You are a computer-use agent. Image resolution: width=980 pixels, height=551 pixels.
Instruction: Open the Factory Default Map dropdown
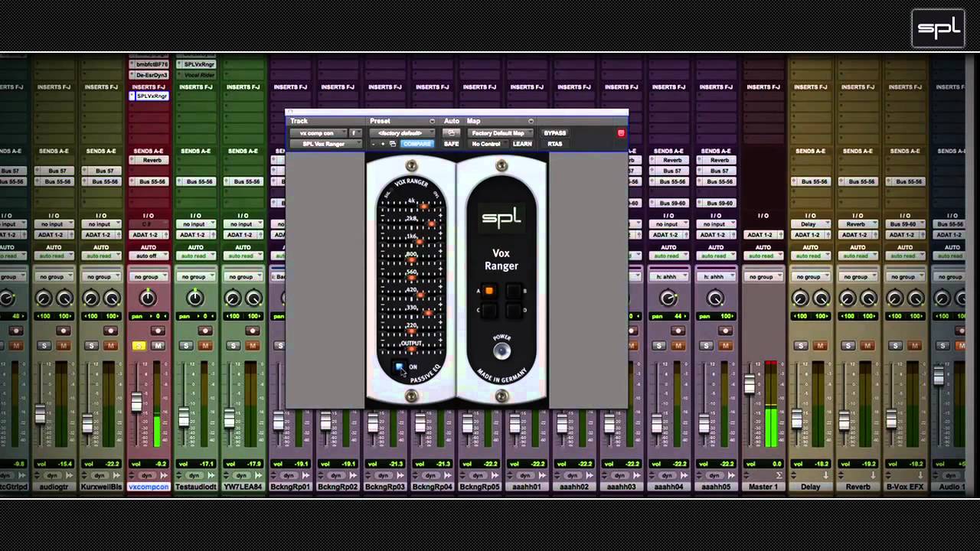point(500,133)
